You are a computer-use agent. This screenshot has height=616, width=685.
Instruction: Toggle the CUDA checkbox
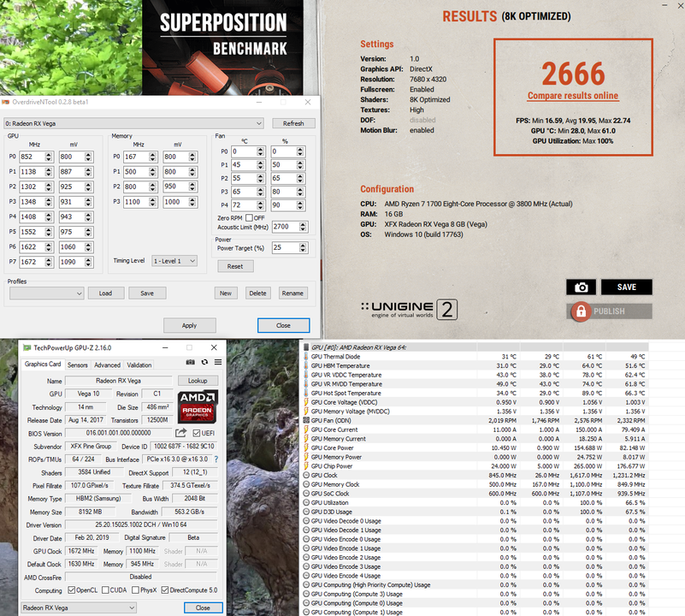coord(105,590)
